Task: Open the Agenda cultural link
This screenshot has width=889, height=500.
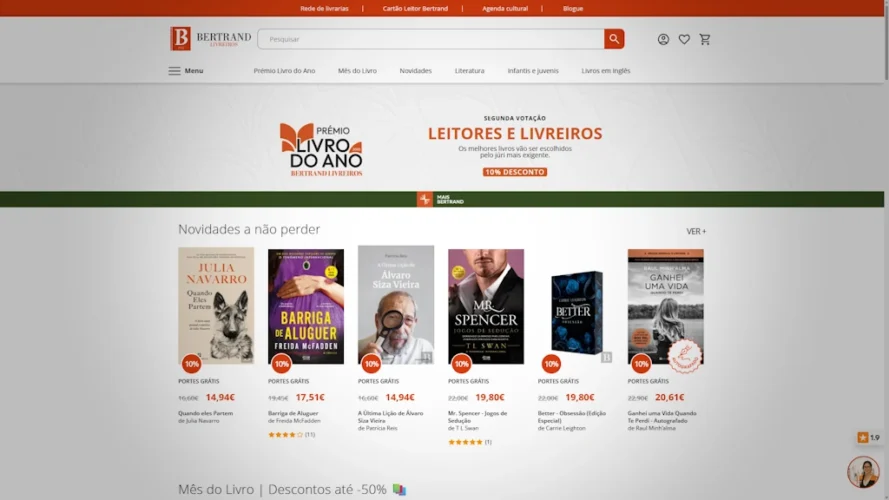Action: (505, 9)
